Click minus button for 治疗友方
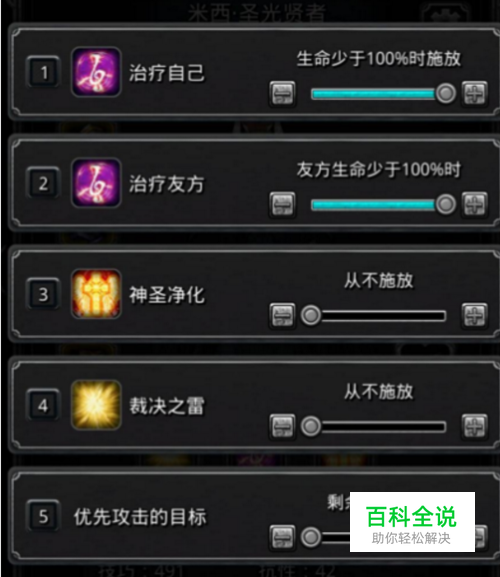Screen dimensions: 500x577 click(x=282, y=205)
